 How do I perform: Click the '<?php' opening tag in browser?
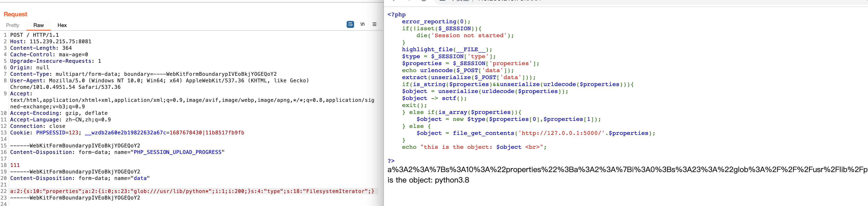click(x=396, y=14)
